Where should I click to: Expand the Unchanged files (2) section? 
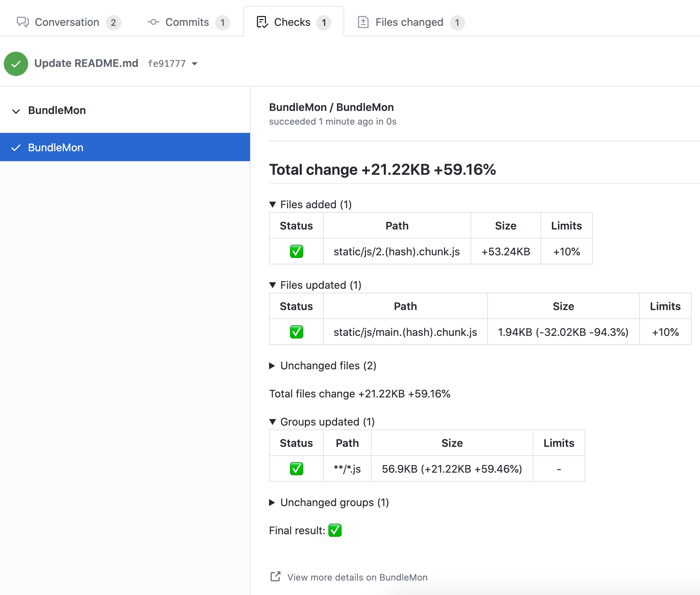323,366
